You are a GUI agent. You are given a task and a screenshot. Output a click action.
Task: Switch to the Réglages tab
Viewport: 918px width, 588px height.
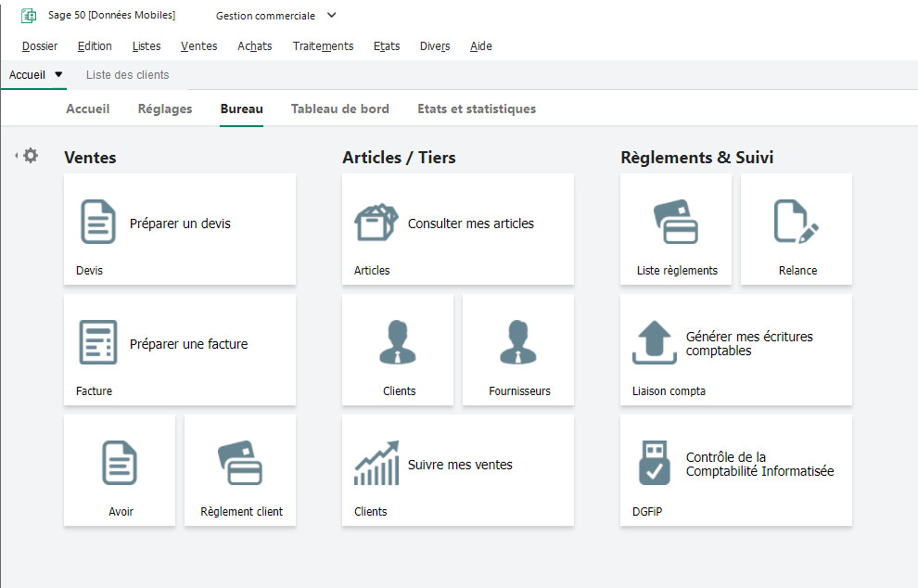click(165, 109)
